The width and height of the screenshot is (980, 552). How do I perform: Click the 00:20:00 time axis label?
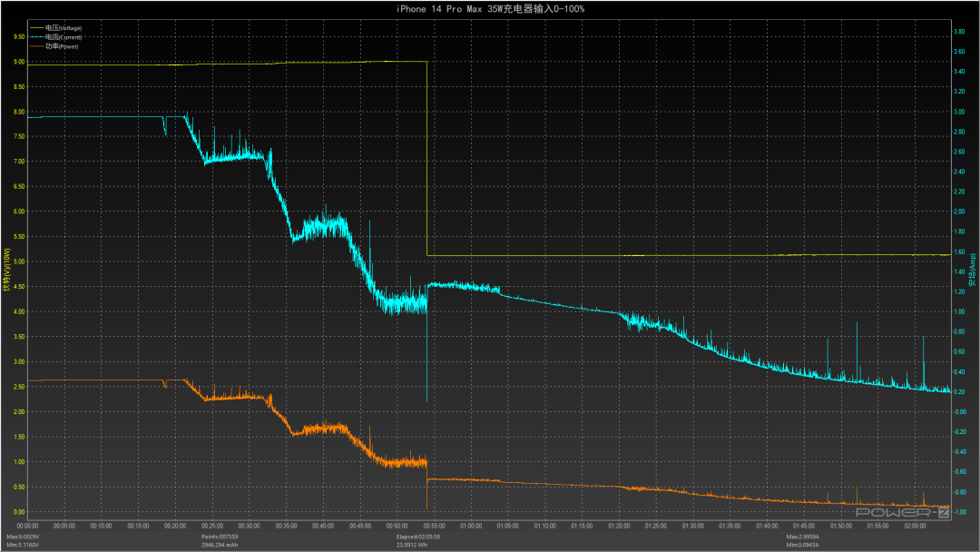coord(176,527)
